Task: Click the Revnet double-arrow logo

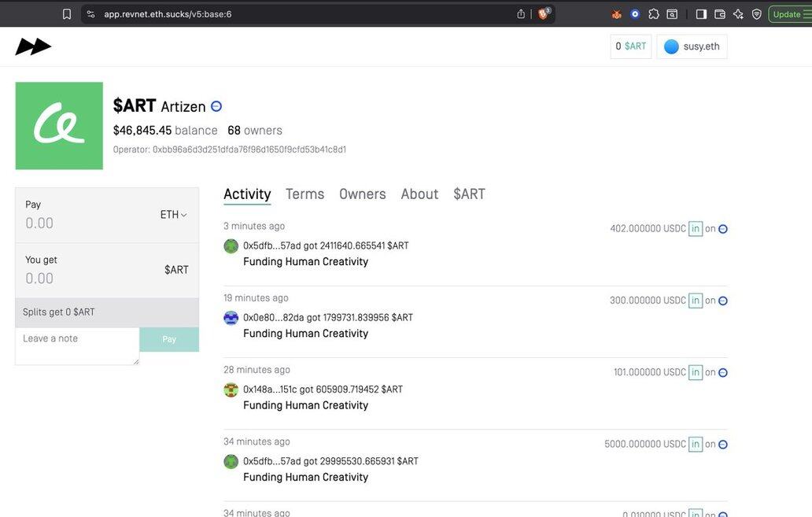Action: [33, 47]
